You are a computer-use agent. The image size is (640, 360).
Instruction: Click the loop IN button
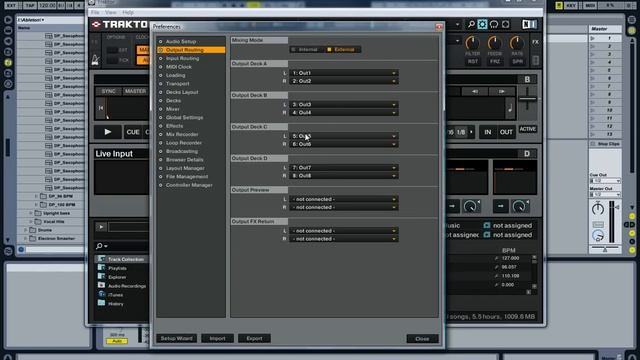coord(488,132)
